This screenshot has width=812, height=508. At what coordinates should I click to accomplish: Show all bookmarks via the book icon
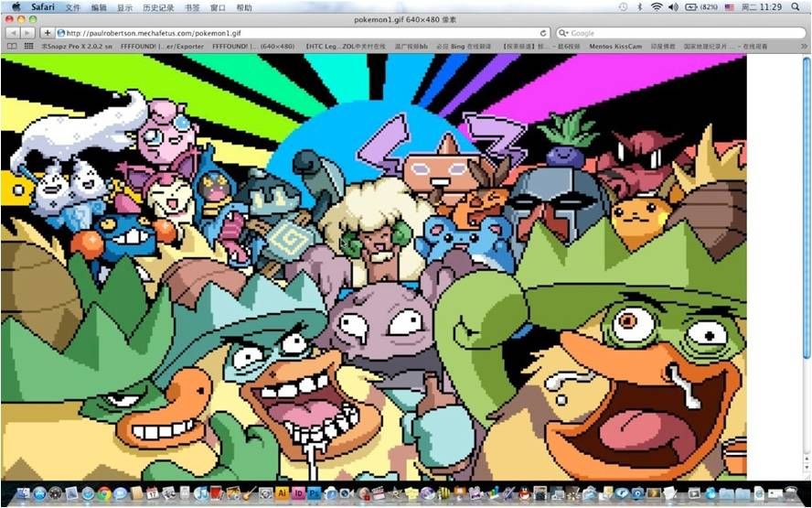(11, 46)
